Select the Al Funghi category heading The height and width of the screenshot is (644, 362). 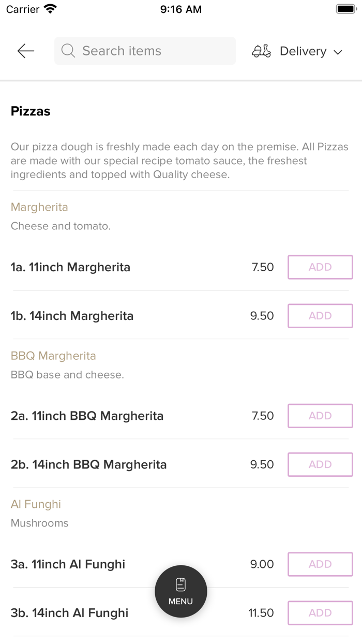pos(36,504)
